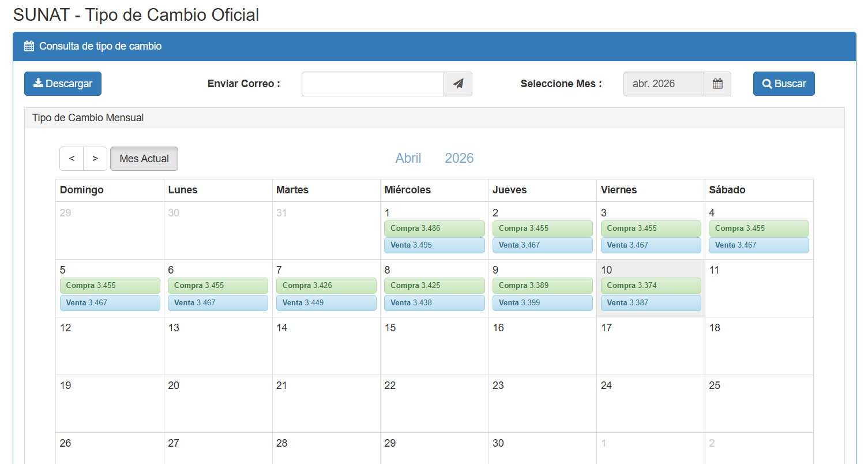Select Venta 3.495 on April 1
Image resolution: width=868 pixels, height=464 pixels.
coord(434,245)
